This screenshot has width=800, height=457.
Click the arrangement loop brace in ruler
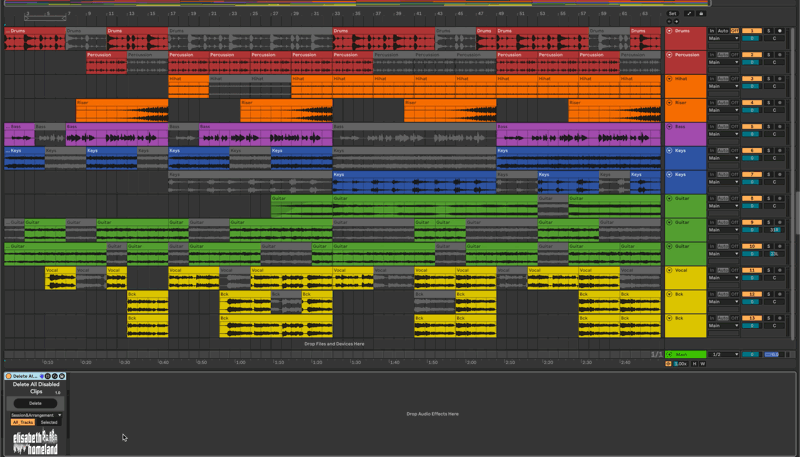coord(45,18)
